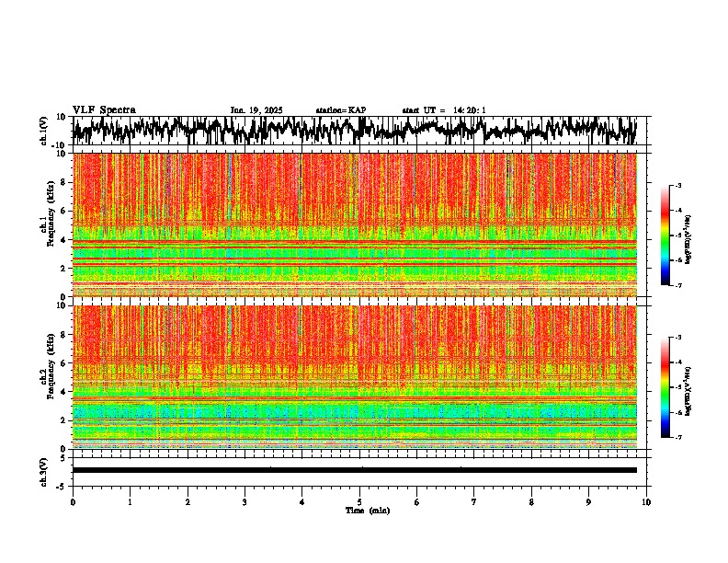Click the ch.3(V) axis label

[44, 472]
